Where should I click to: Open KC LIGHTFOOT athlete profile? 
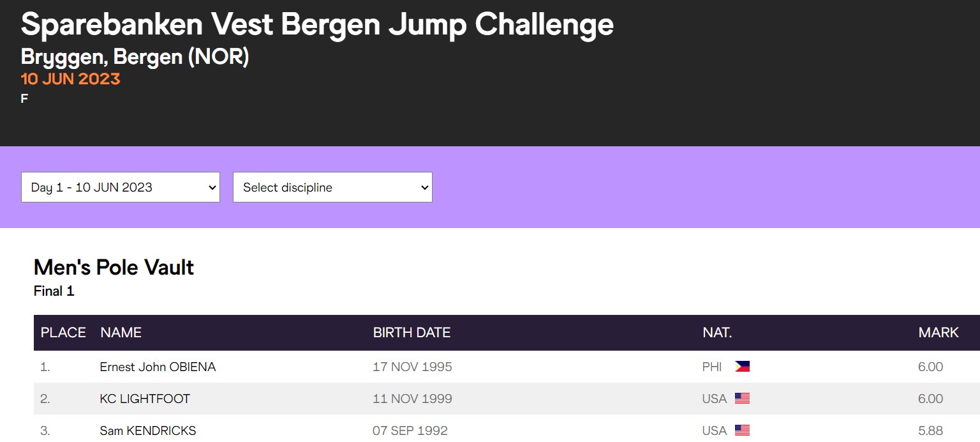145,399
